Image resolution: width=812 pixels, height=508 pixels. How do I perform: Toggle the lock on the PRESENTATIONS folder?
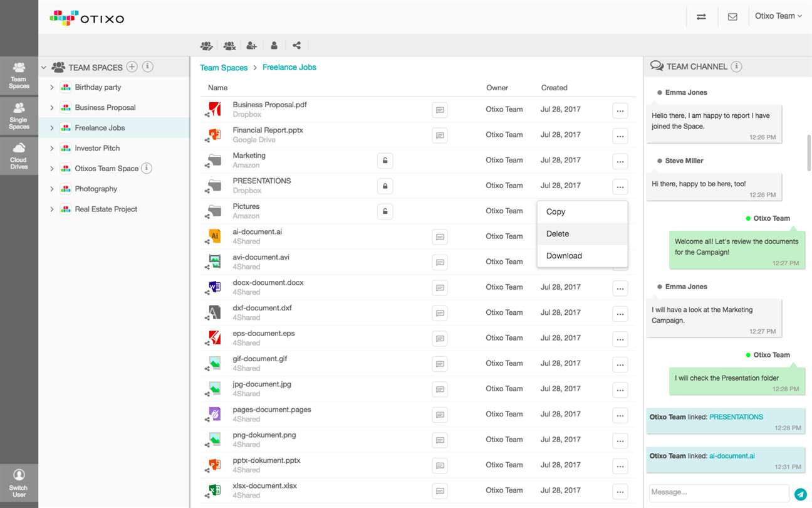[x=385, y=186]
